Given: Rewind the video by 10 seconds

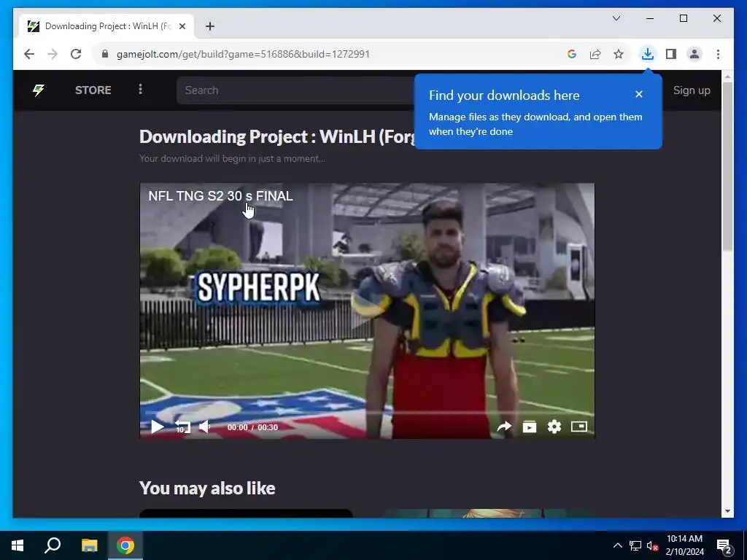Looking at the screenshot, I should click(182, 427).
